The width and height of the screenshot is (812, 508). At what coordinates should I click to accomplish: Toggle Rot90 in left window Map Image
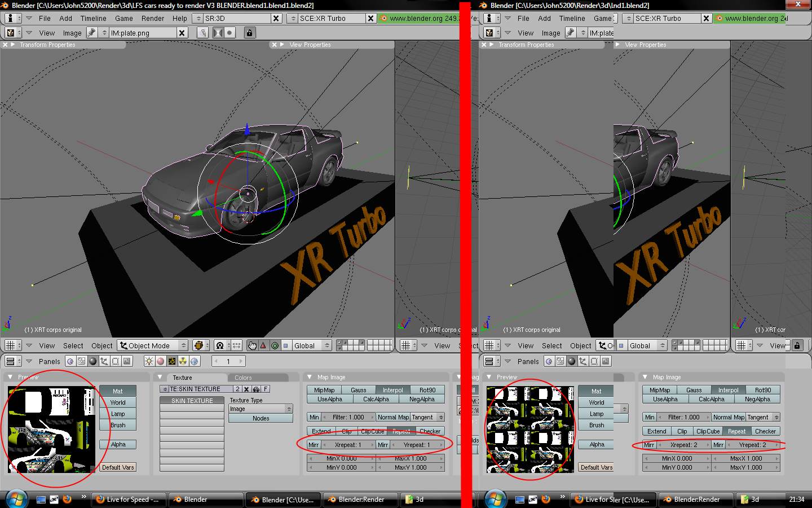(427, 390)
